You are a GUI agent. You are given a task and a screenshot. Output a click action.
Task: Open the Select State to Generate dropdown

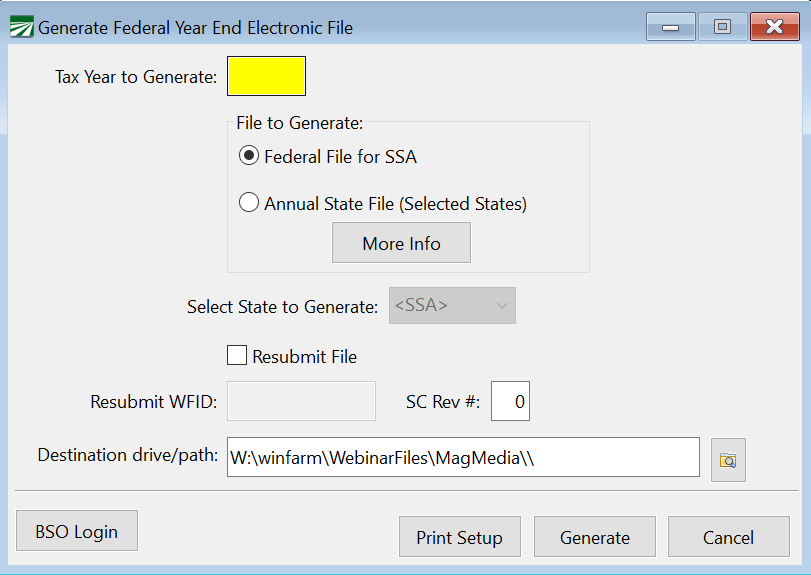click(x=452, y=306)
